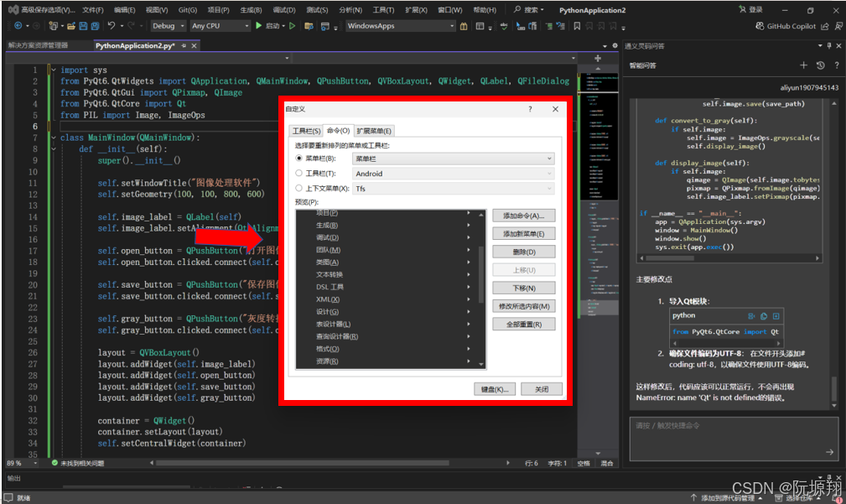The image size is (846, 504).
Task: Click the feedback person icon at far right
Action: tap(838, 26)
